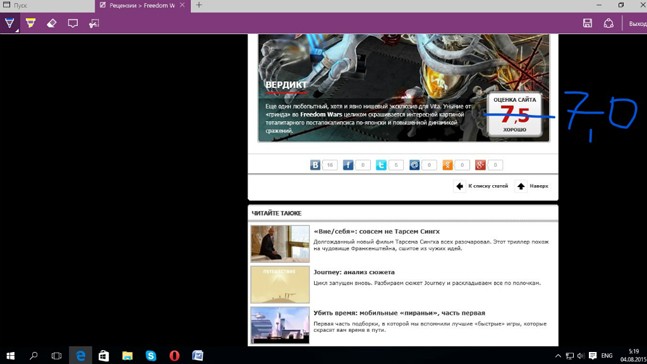Click the ЧИТАЙТЕ ТАКЖЕ heading

[276, 213]
